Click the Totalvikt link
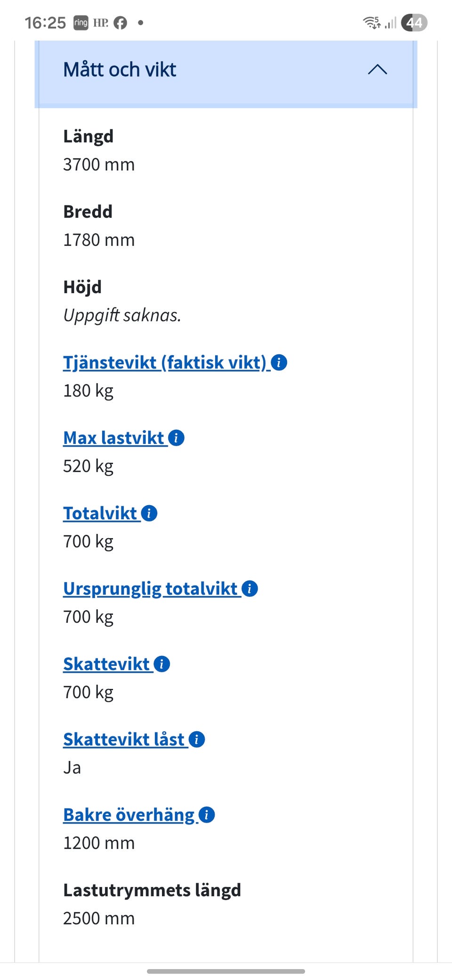 click(100, 513)
